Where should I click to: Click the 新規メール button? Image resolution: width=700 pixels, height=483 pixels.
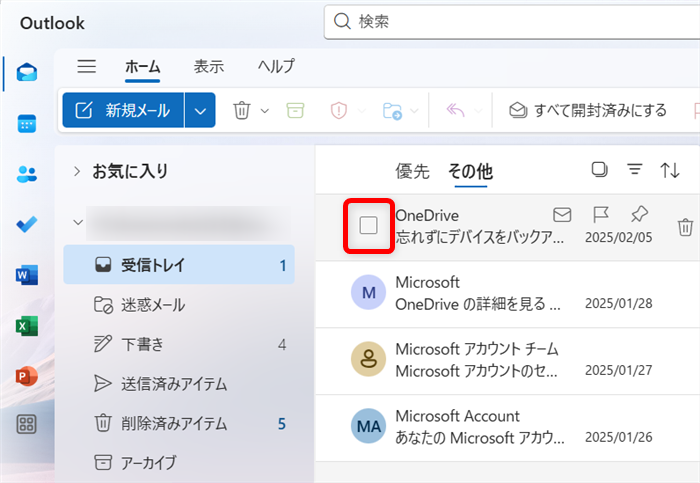[124, 110]
